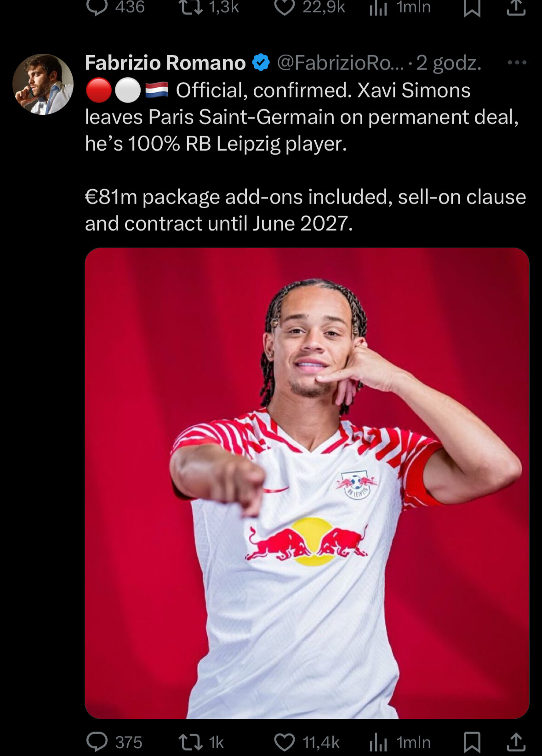Enlarge the Xavi Simons RB Leipzig photo
The width and height of the screenshot is (542, 756).
tap(307, 483)
